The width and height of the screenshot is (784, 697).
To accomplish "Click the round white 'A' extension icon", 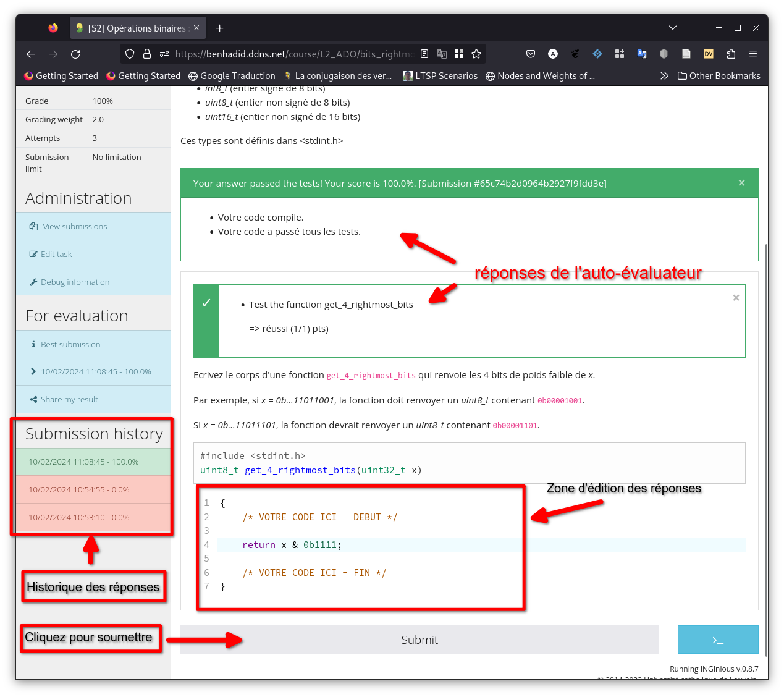I will click(553, 54).
